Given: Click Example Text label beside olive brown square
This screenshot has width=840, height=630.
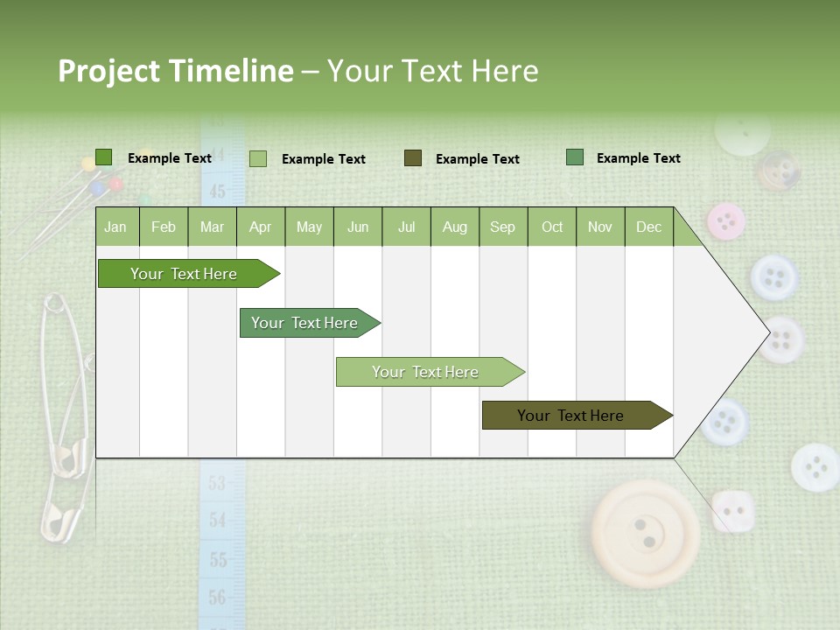Looking at the screenshot, I should tap(477, 159).
